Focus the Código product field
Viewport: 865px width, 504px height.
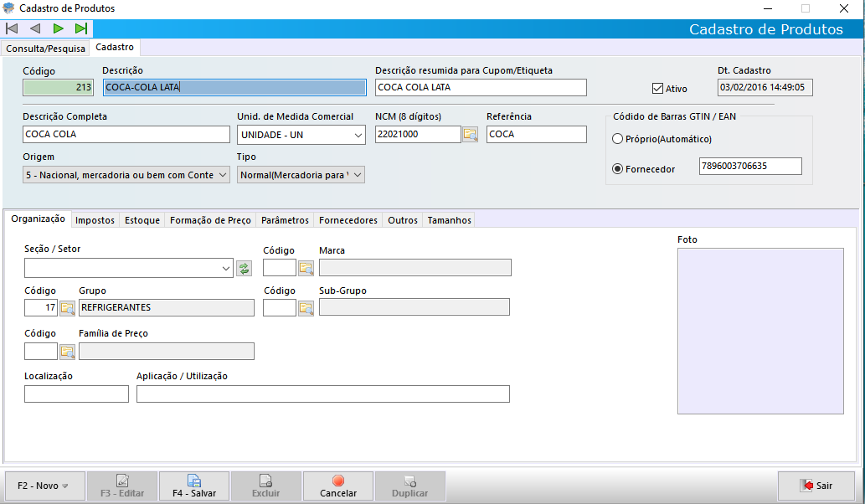coord(58,87)
